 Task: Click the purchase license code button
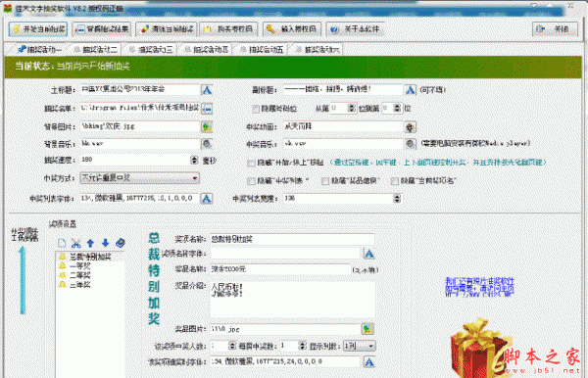tap(229, 28)
